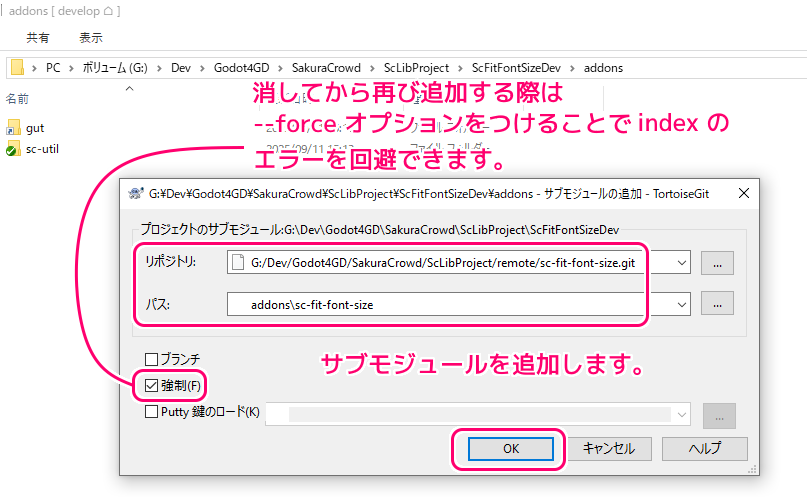Open the 表示 ribbon tab in Explorer
The width and height of the screenshot is (807, 497).
[91, 38]
